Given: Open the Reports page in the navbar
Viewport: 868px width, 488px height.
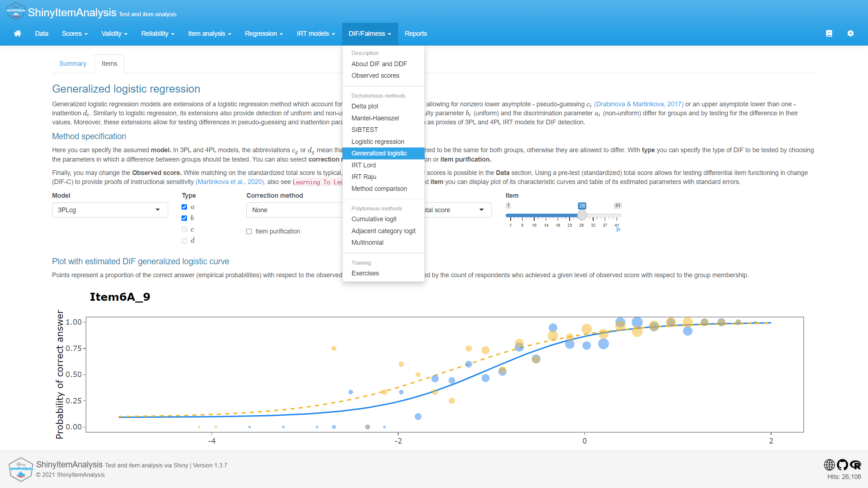Looking at the screenshot, I should tap(416, 34).
